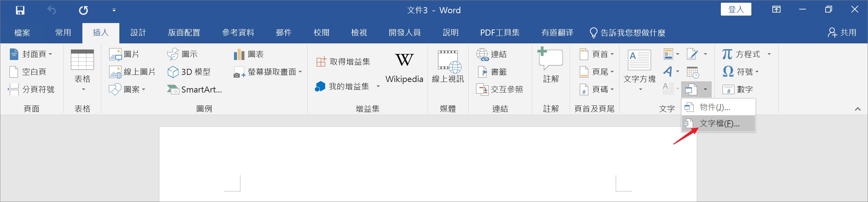Image resolution: width=868 pixels, height=202 pixels.
Task: Insert a 交互參照 cross-reference
Action: 500,89
